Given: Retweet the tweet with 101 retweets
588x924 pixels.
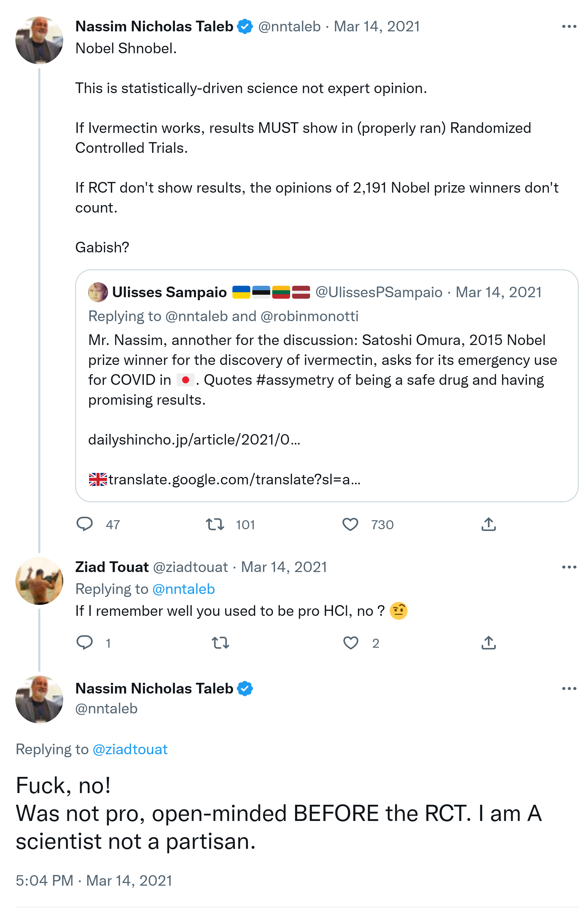Looking at the screenshot, I should click(215, 524).
